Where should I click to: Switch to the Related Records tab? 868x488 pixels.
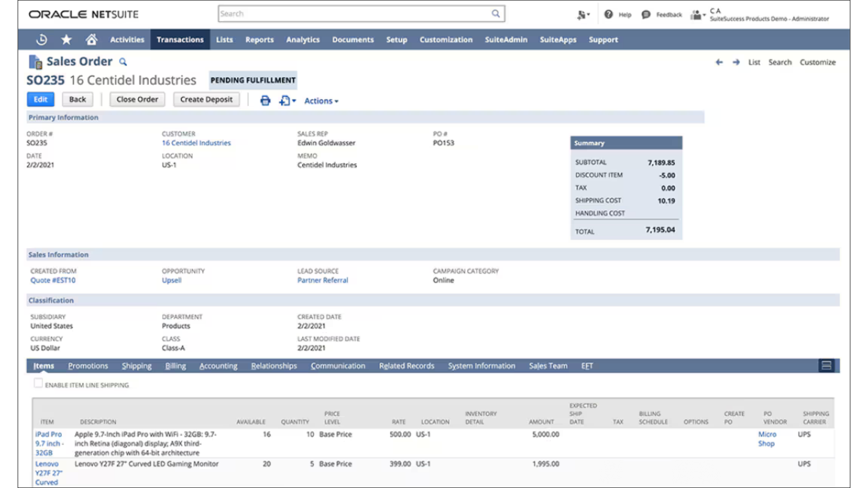click(406, 365)
